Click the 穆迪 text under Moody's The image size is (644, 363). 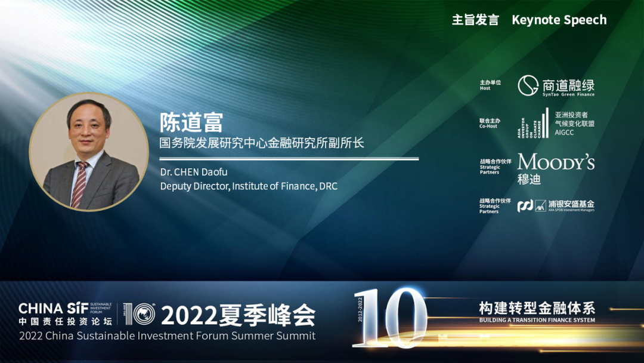click(529, 179)
